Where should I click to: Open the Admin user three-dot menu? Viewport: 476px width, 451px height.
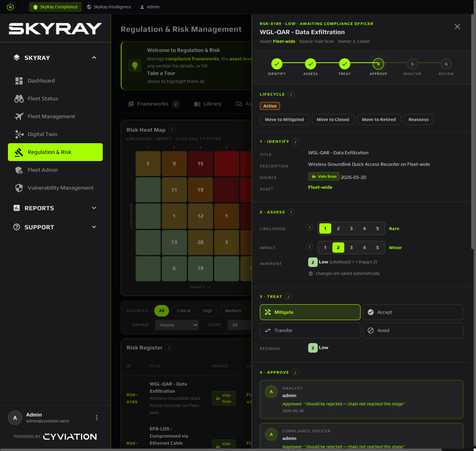coord(97,418)
